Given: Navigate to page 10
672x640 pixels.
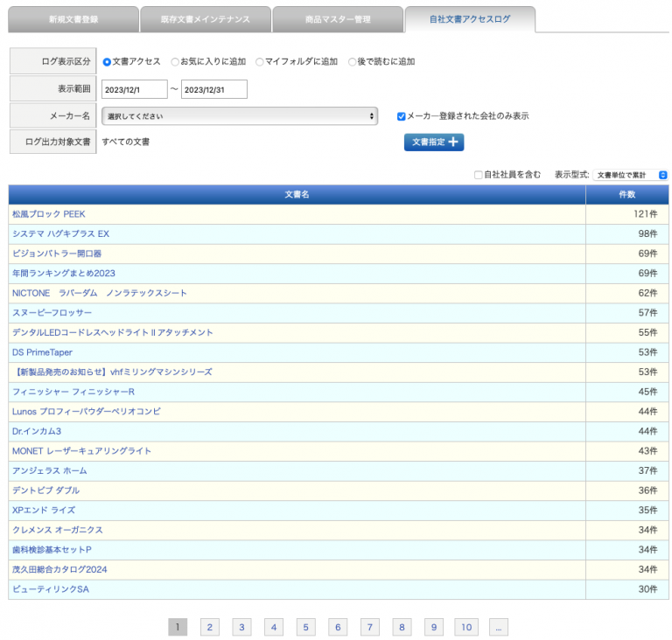Looking at the screenshot, I should 466,627.
